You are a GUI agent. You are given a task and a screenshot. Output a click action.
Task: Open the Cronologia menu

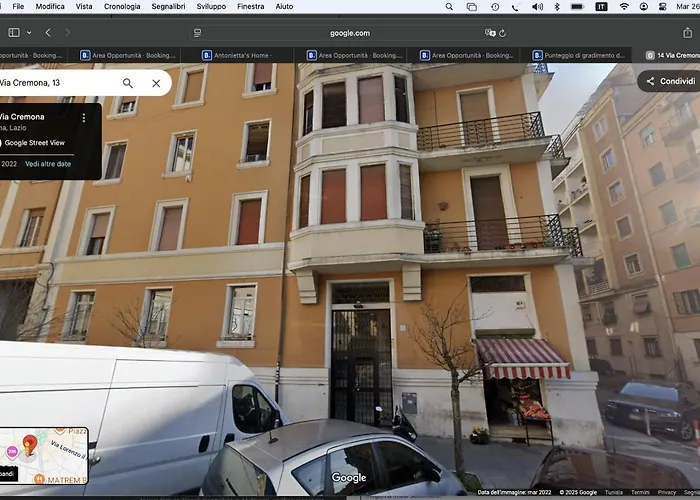point(122,6)
